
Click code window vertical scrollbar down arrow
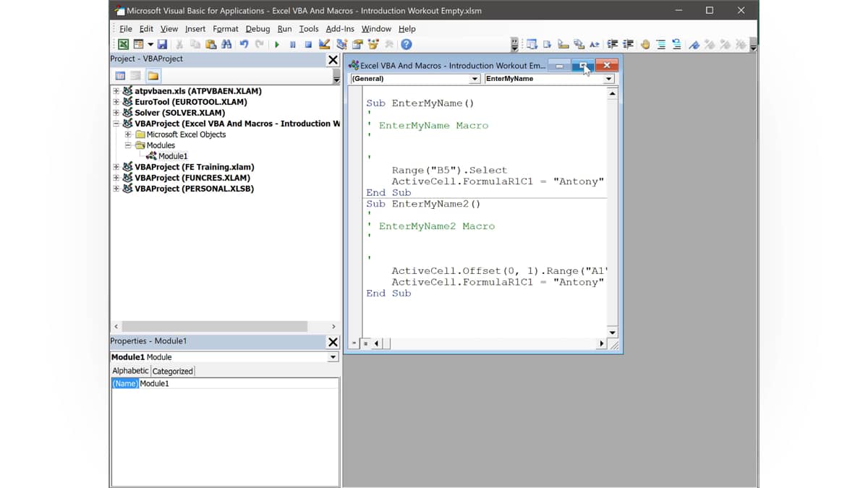[613, 333]
